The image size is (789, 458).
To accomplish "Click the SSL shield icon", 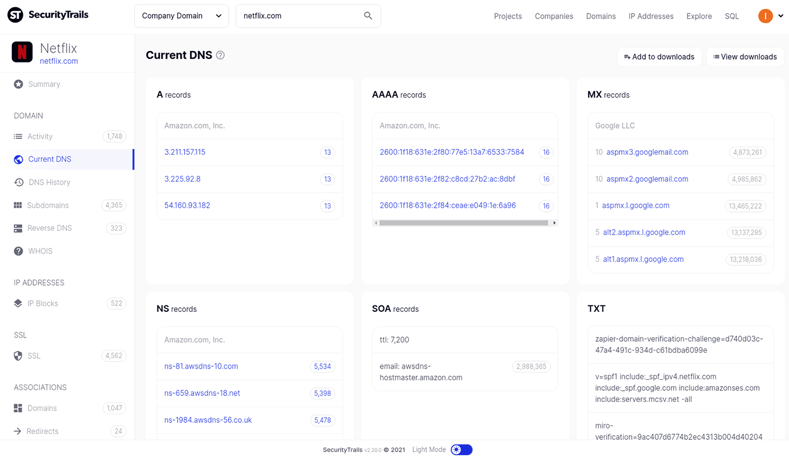I will (18, 356).
